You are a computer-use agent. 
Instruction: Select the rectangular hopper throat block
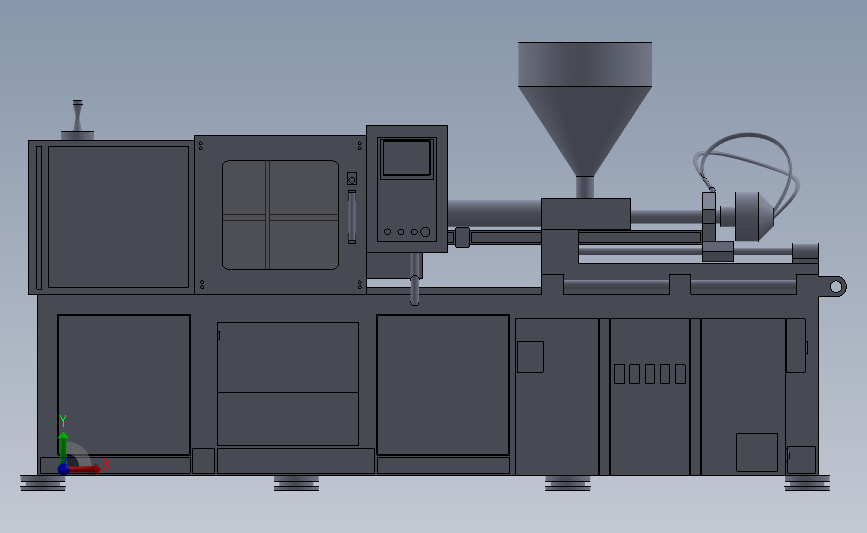pyautogui.click(x=586, y=214)
